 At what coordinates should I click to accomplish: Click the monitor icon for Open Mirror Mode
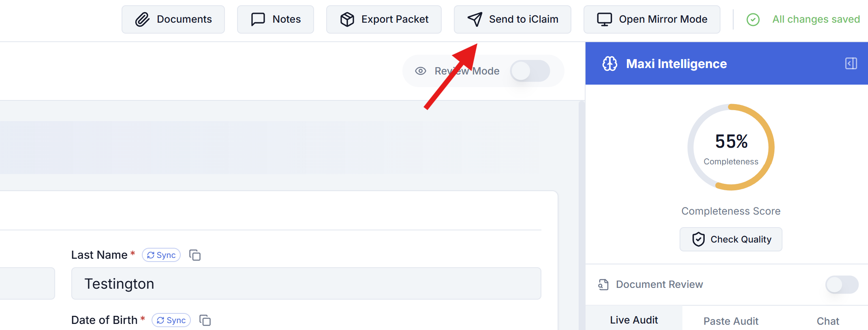tap(604, 19)
